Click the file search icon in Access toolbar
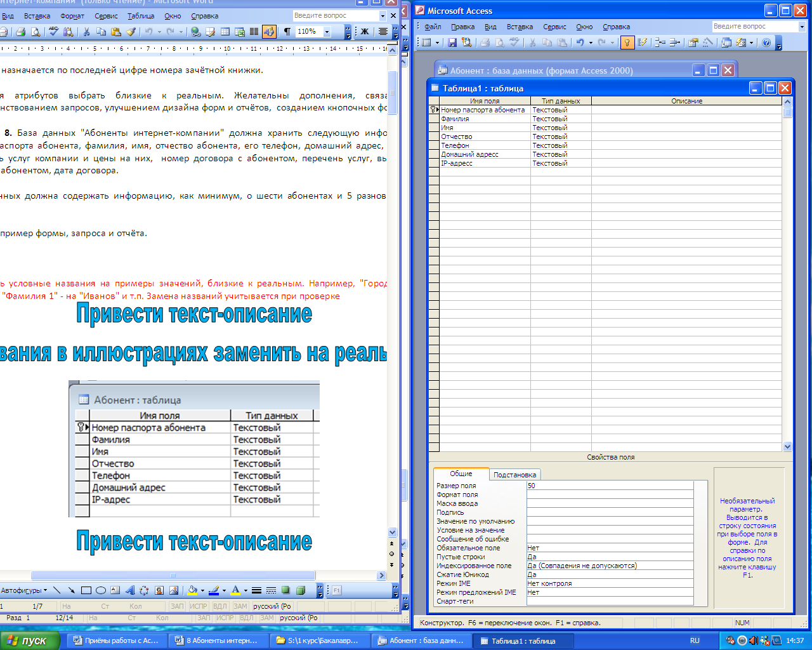This screenshot has height=650, width=812. tap(467, 43)
